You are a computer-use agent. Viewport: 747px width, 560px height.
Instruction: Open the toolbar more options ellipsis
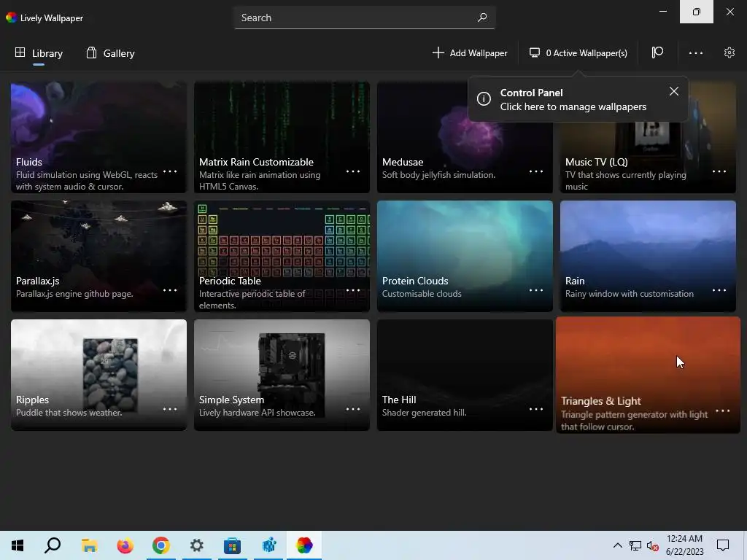pos(695,52)
